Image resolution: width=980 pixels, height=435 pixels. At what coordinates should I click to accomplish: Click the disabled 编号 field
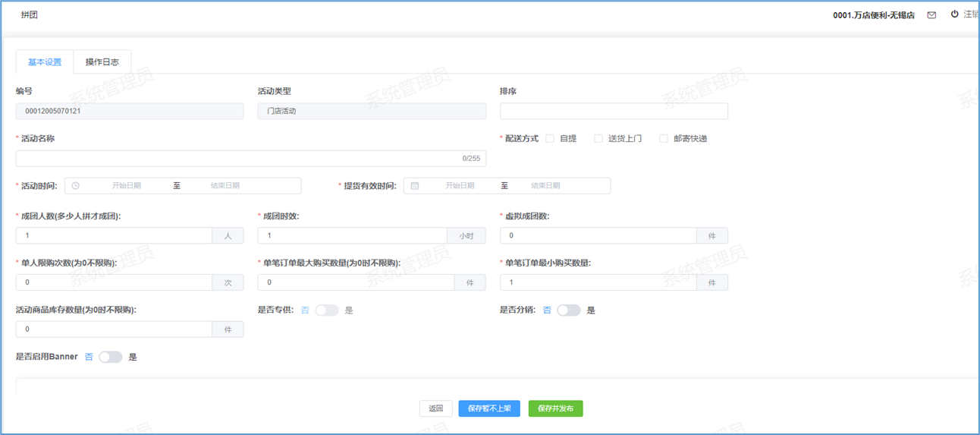130,112
